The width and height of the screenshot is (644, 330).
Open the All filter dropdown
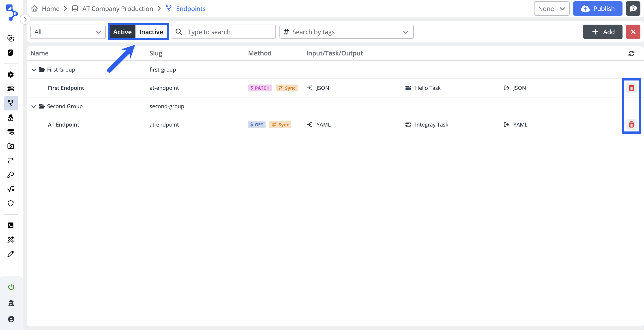click(x=68, y=32)
